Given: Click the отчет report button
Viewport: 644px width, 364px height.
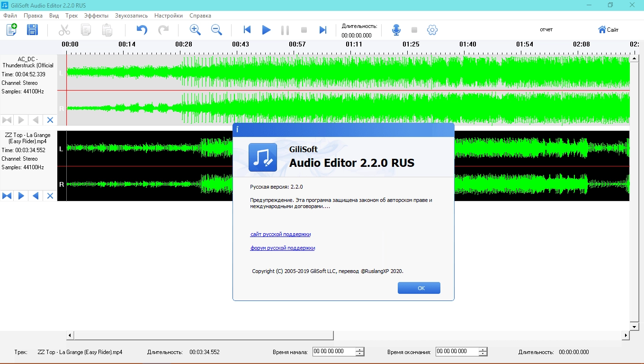Looking at the screenshot, I should (x=546, y=29).
